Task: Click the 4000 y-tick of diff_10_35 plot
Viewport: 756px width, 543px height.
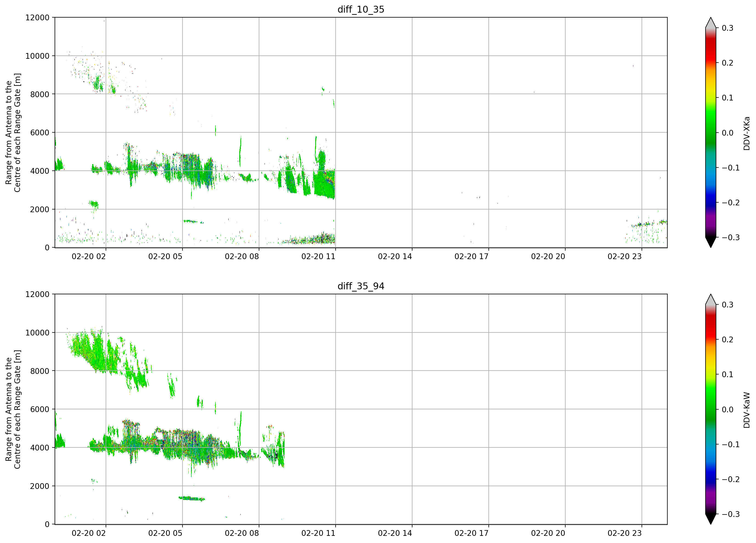Action: click(40, 171)
